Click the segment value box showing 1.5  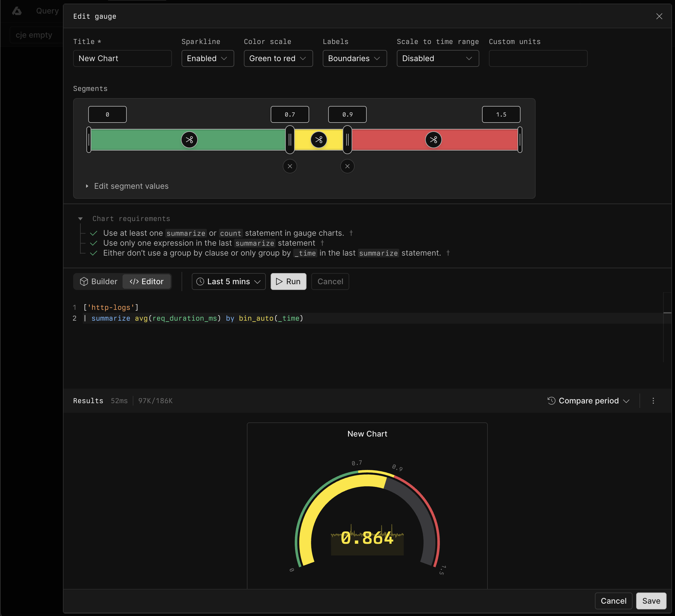click(501, 114)
